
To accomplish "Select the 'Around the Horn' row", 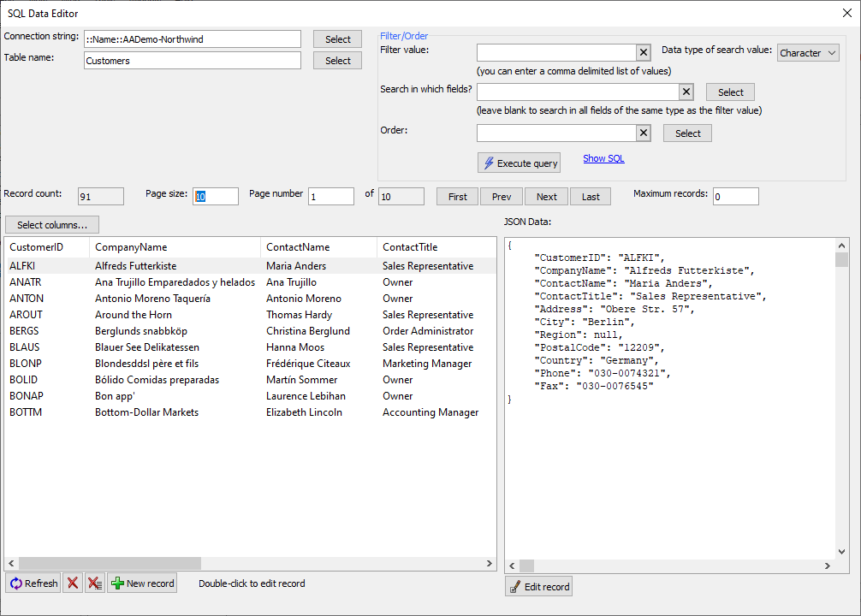I will click(251, 315).
